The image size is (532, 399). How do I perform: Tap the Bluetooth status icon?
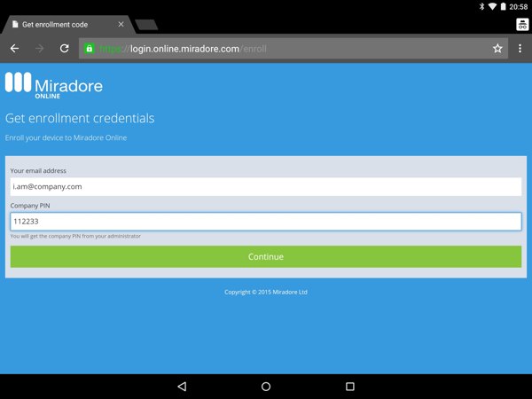(481, 6)
